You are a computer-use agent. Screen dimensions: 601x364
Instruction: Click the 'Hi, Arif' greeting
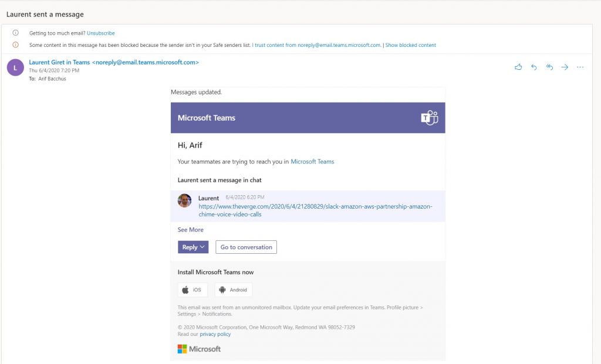tap(190, 145)
